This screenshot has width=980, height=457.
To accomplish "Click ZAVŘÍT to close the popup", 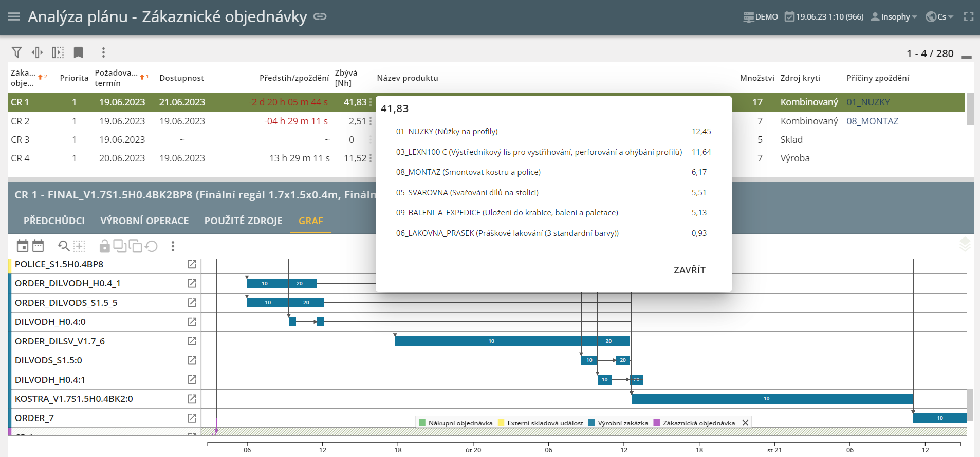I will pos(689,270).
